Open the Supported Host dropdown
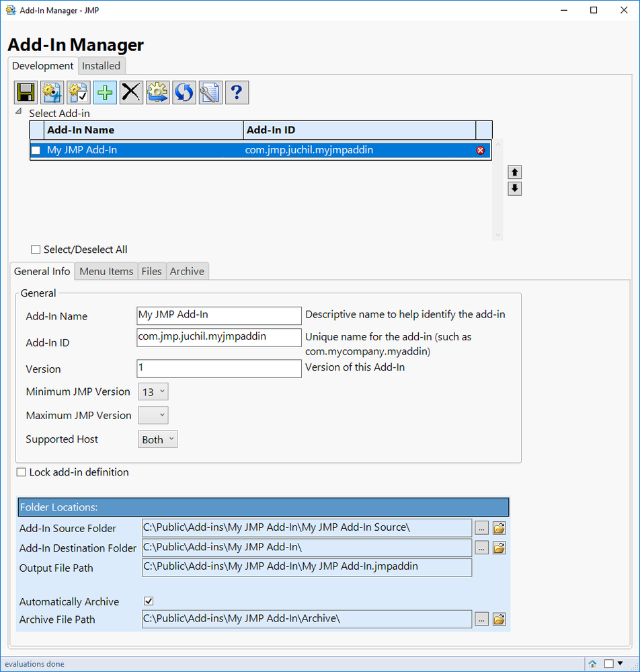The width and height of the screenshot is (640, 672). coord(157,439)
